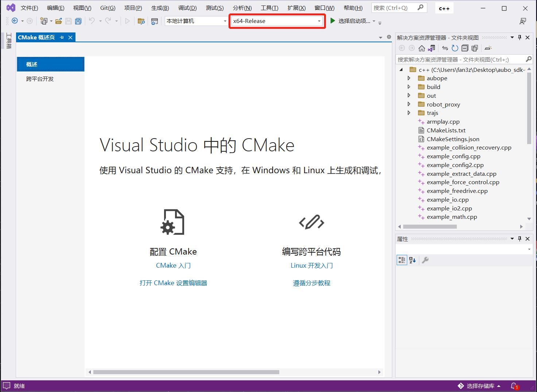Open the startup item dropdown arrow
This screenshot has height=392, width=537.
(374, 21)
